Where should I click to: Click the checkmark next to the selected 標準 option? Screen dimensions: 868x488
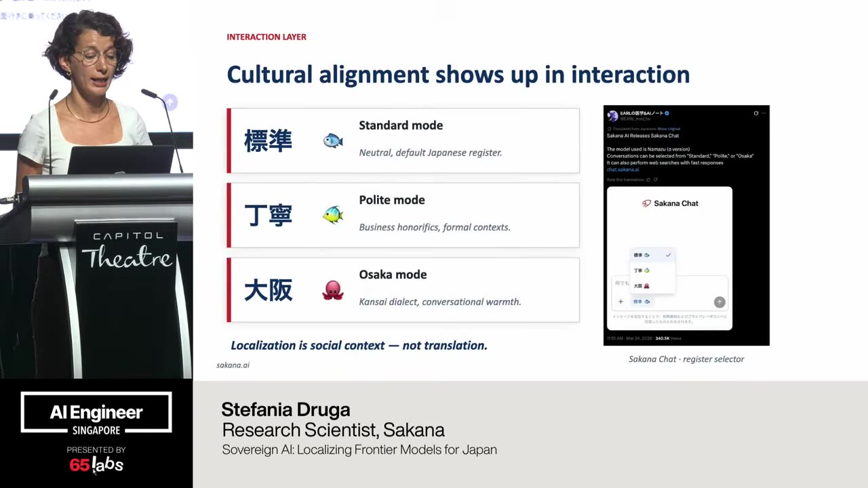point(669,255)
